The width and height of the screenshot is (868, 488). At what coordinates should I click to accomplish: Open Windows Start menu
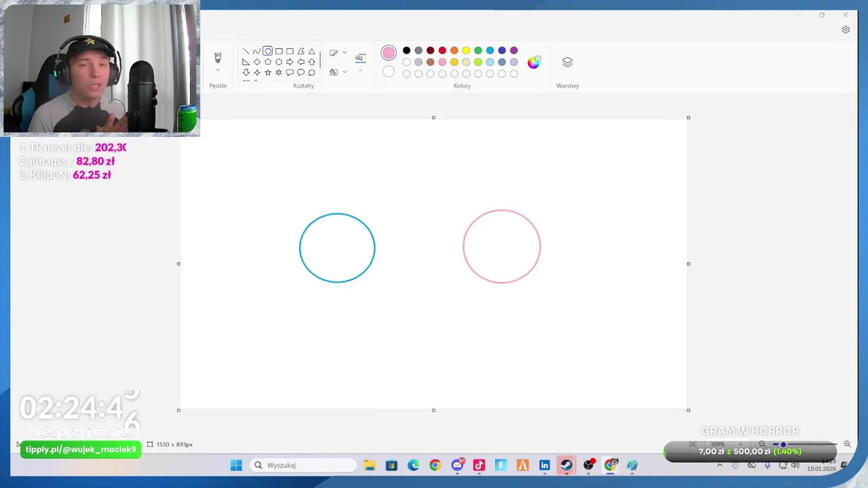coord(236,465)
